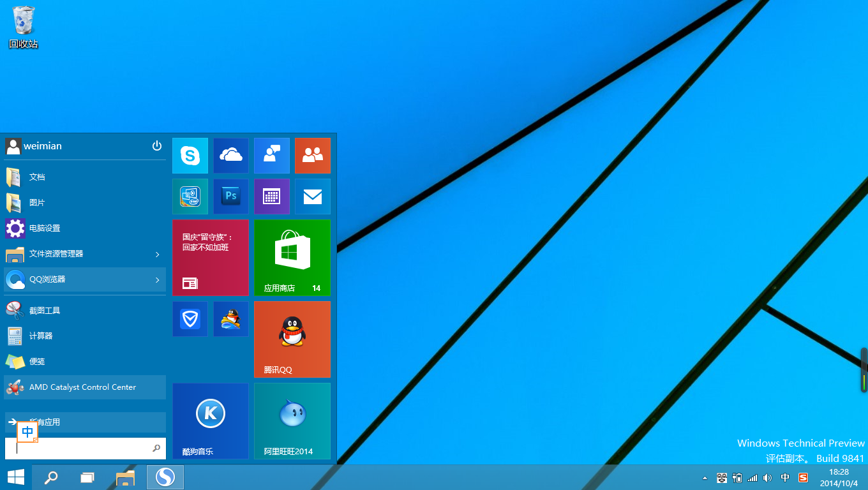Click the Windows Start button
Image resolution: width=868 pixels, height=490 pixels.
16,477
